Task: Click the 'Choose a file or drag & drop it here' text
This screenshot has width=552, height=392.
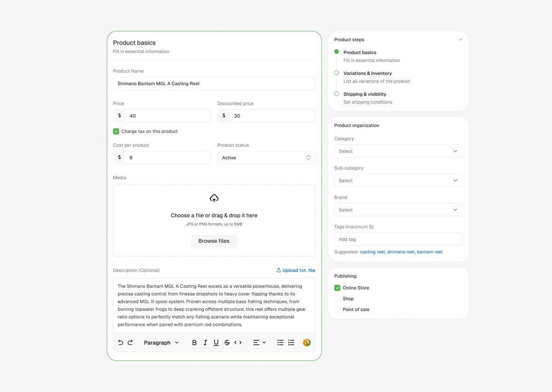Action: coord(214,216)
